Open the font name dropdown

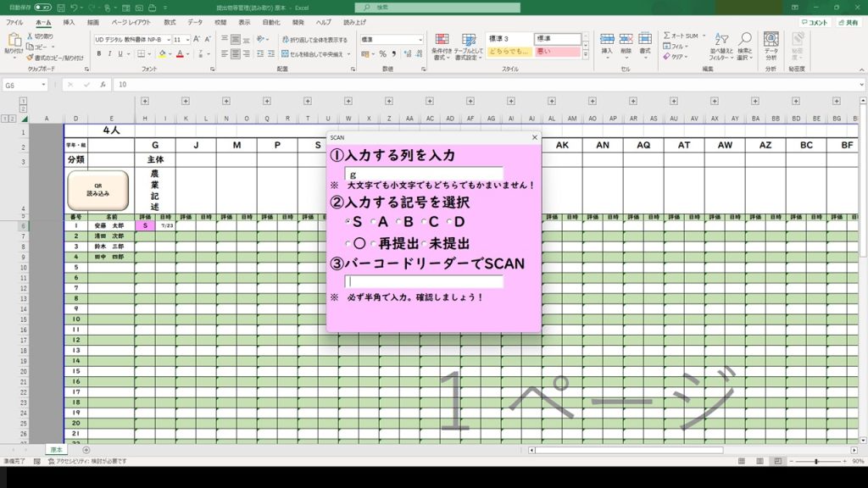(x=168, y=39)
